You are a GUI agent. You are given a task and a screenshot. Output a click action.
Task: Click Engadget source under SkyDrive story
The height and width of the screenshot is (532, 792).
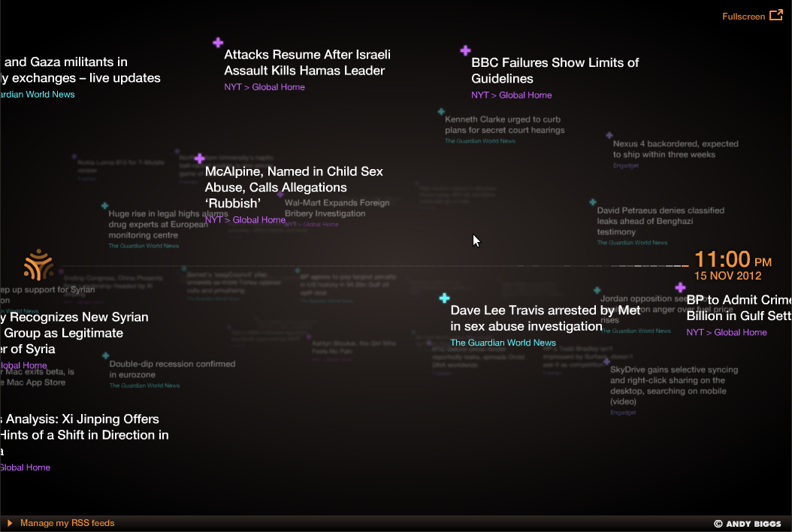click(623, 413)
